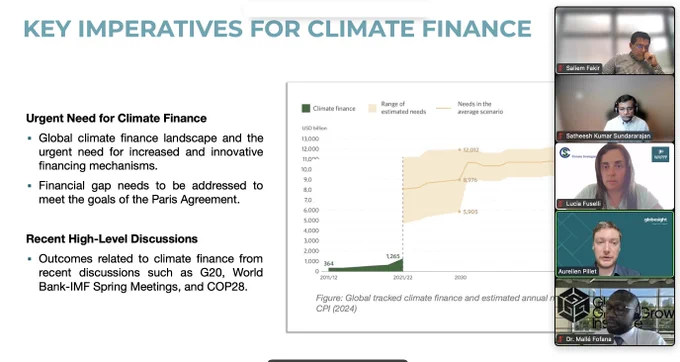
Task: Select the top participant's video tile
Action: pos(615,41)
